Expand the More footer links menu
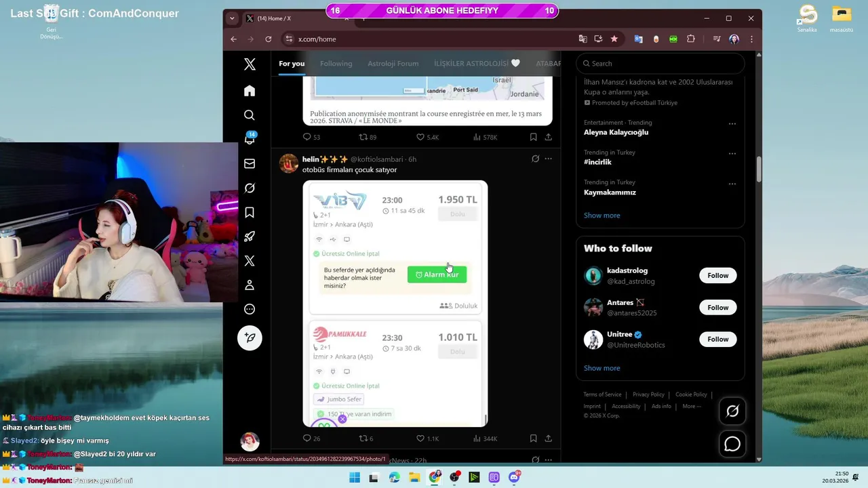 [692, 406]
